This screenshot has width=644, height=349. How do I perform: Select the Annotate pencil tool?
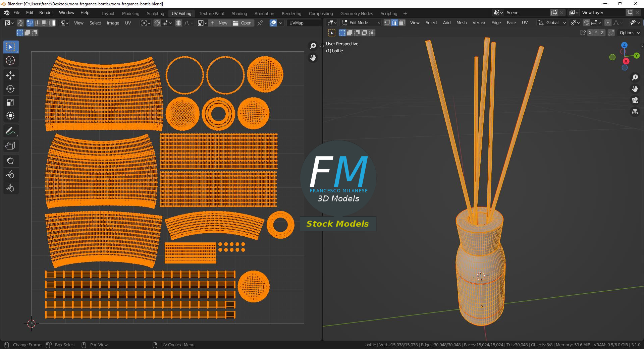tap(10, 131)
